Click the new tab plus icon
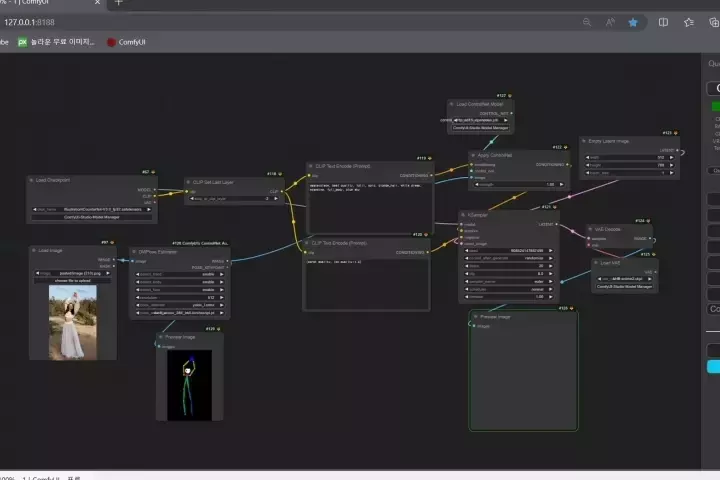720x480 pixels. coord(118,3)
